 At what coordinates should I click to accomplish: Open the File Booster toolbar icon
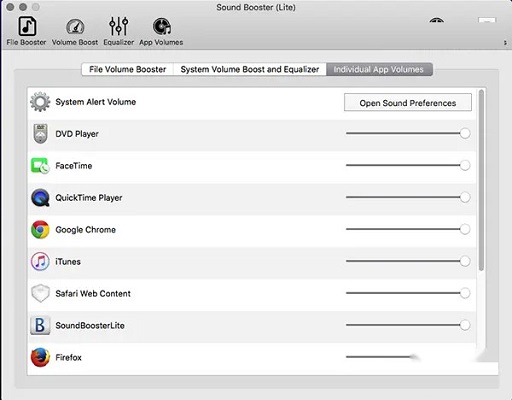(27, 26)
